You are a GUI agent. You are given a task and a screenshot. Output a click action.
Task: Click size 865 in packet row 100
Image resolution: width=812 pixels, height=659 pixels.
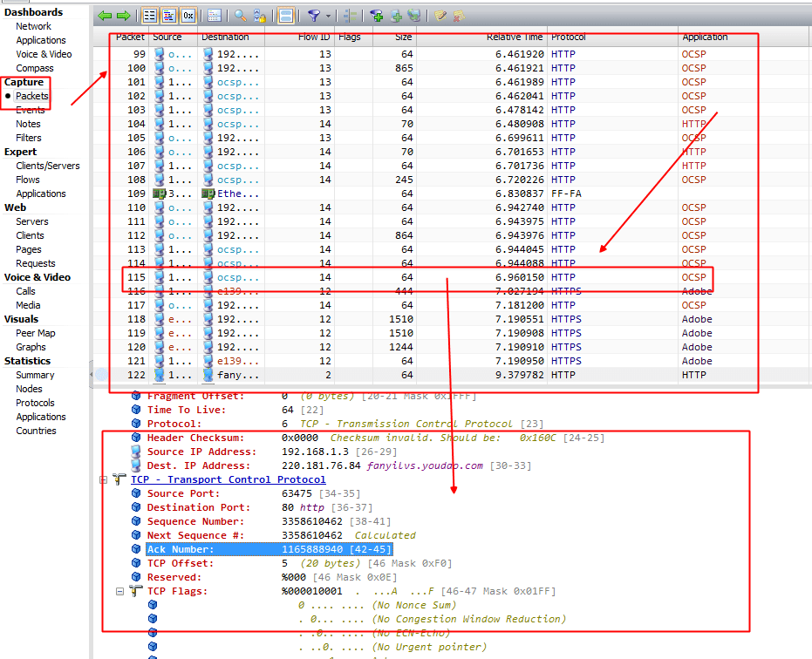click(x=404, y=68)
